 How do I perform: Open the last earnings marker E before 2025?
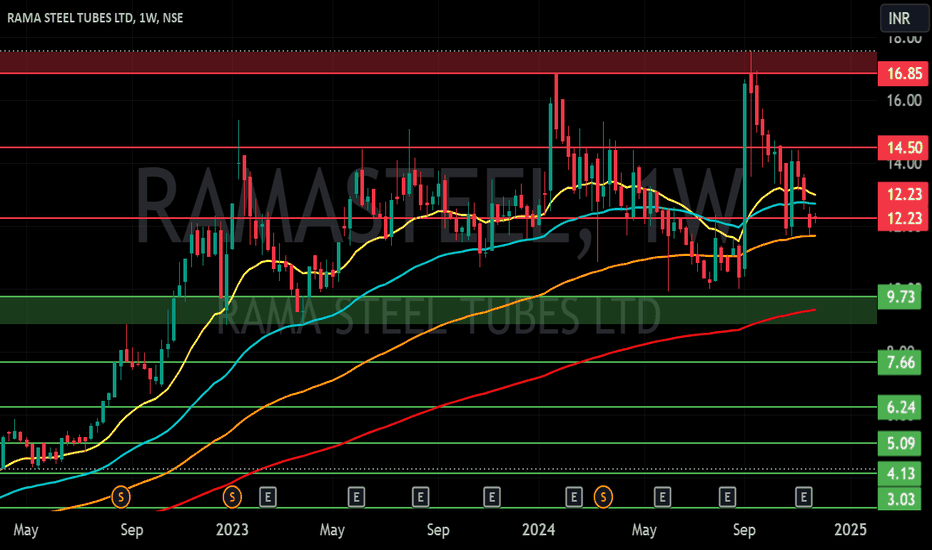tap(804, 496)
